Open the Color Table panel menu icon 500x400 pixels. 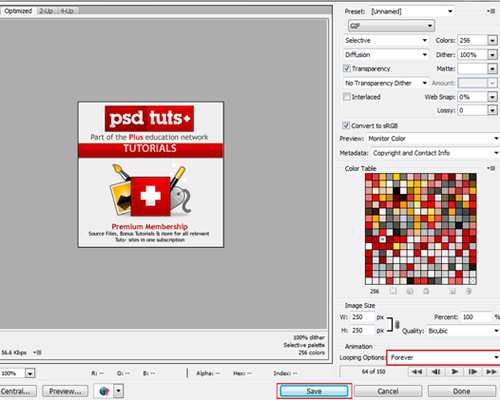(491, 168)
